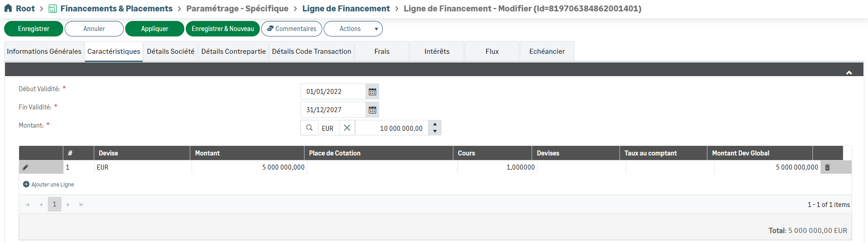Navigate to Ligne de Financement breadcrumb
The image size is (868, 243).
tap(346, 9)
